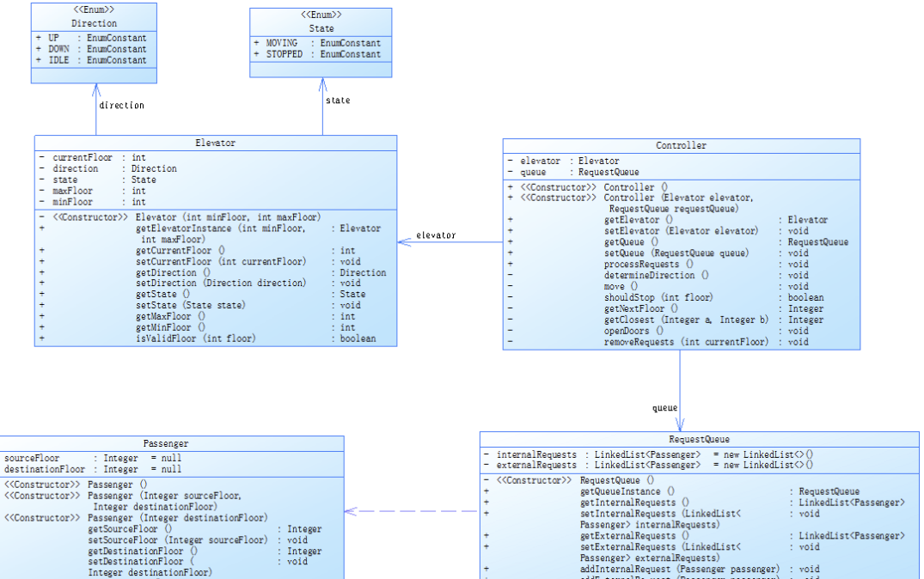Viewport: 924px width, 579px height.
Task: Click the getQueueInstance () operation
Action: pos(672,492)
